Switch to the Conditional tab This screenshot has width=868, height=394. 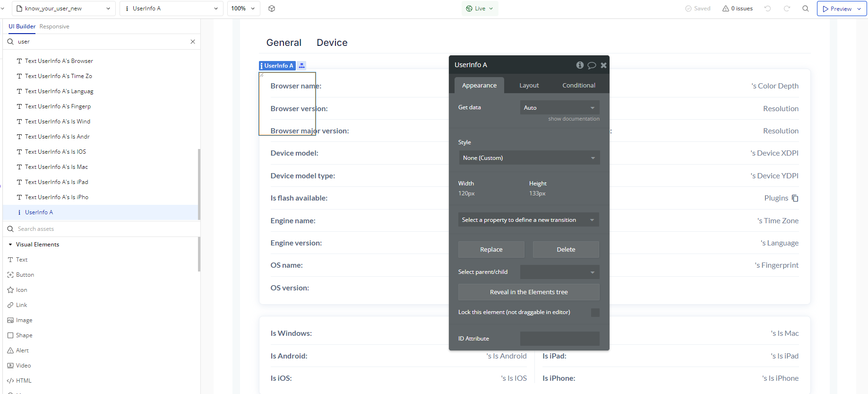578,86
